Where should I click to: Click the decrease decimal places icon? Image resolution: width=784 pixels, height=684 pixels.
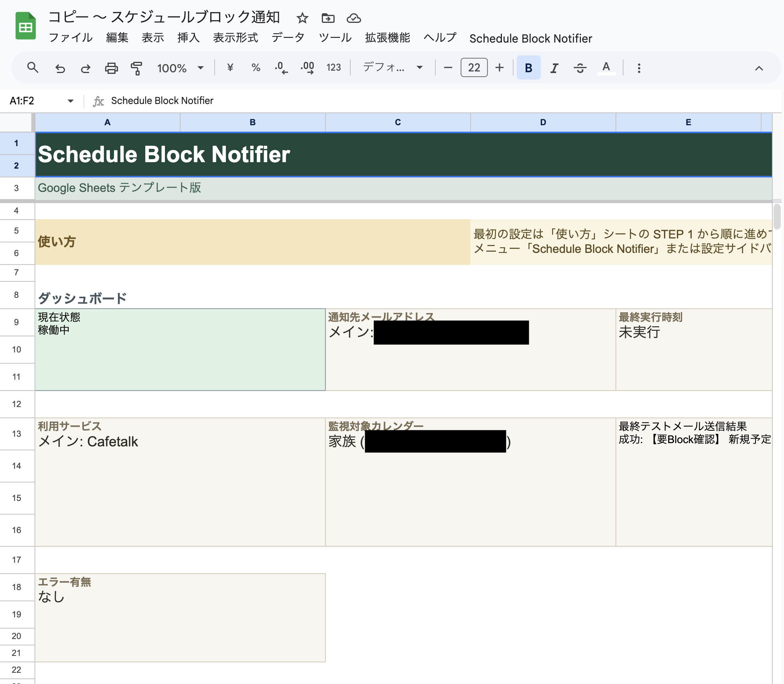[x=281, y=68]
